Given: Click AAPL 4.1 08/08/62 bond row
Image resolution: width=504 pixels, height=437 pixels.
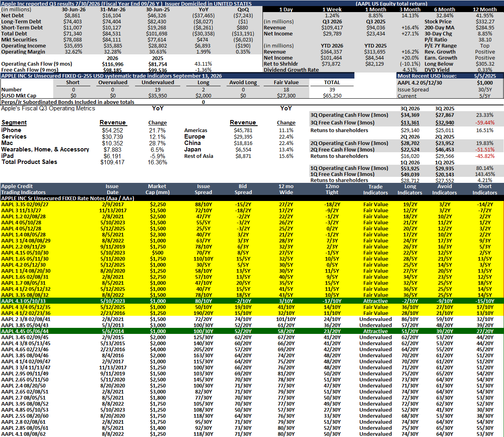Looking at the screenshot, I should pyautogui.click(x=252, y=434).
